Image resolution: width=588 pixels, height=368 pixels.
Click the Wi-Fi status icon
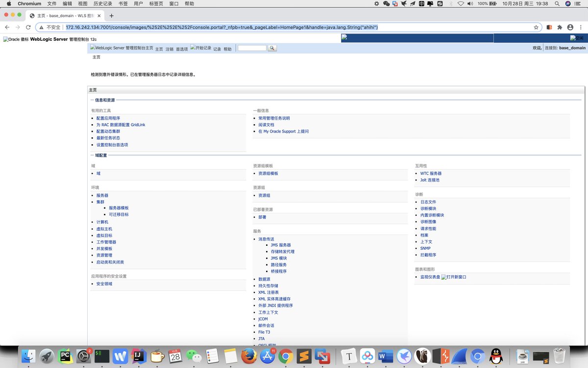click(461, 3)
